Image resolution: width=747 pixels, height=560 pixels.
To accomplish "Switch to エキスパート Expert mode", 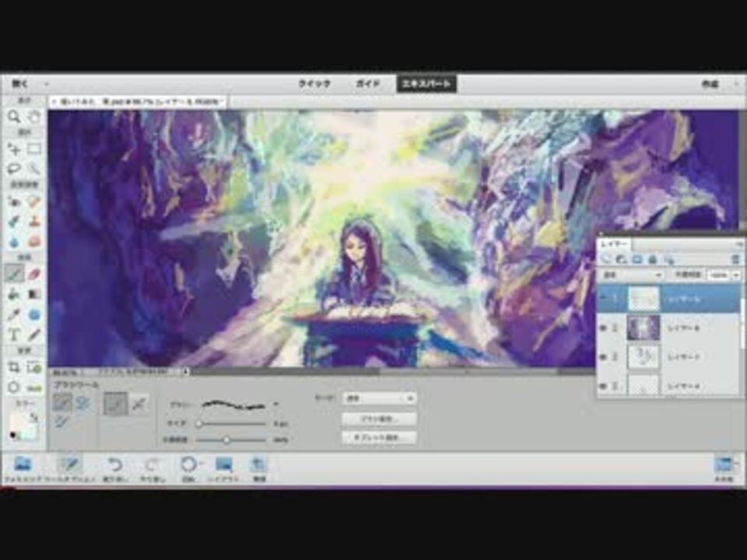I will tap(426, 84).
